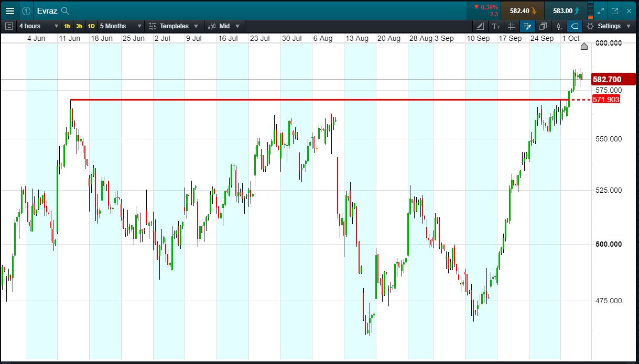
Task: Click the stacked bars sentiment indicator
Action: [x=591, y=10]
